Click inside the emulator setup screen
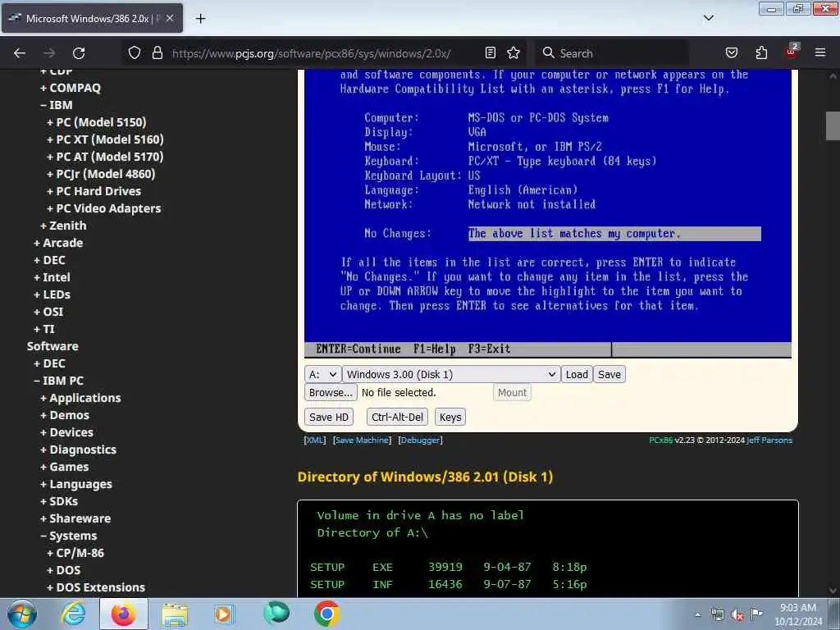This screenshot has width=840, height=630. (547, 212)
